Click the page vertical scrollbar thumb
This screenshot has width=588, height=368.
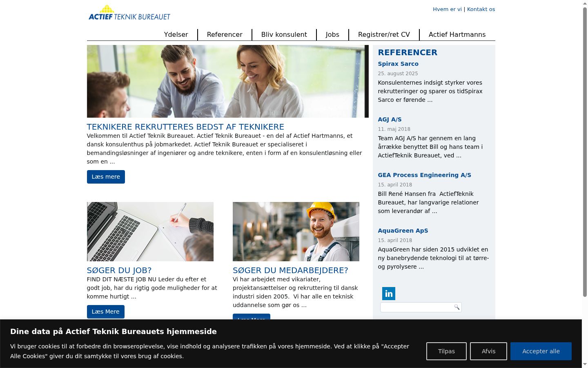[585, 151]
